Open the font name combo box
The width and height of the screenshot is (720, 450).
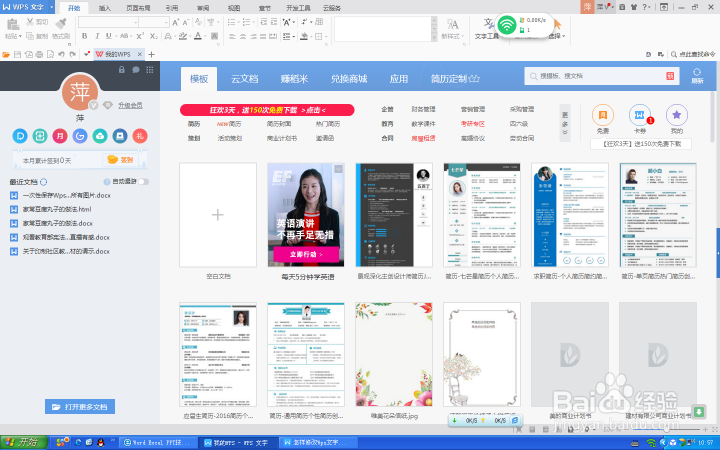pyautogui.click(x=108, y=22)
